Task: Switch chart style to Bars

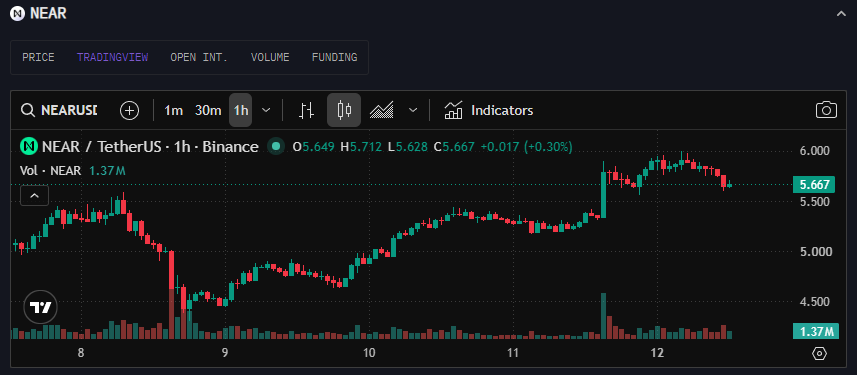Action: tap(307, 110)
